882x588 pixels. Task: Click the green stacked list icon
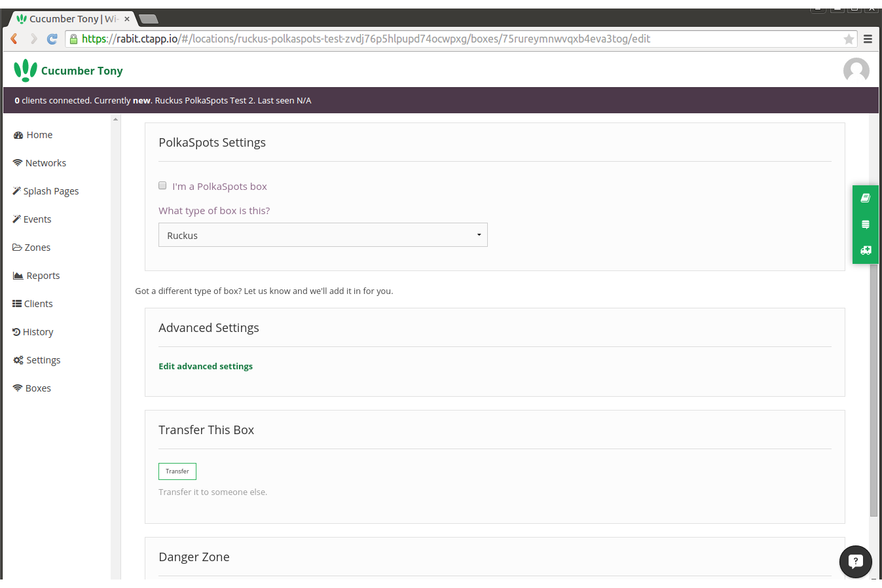pos(866,225)
